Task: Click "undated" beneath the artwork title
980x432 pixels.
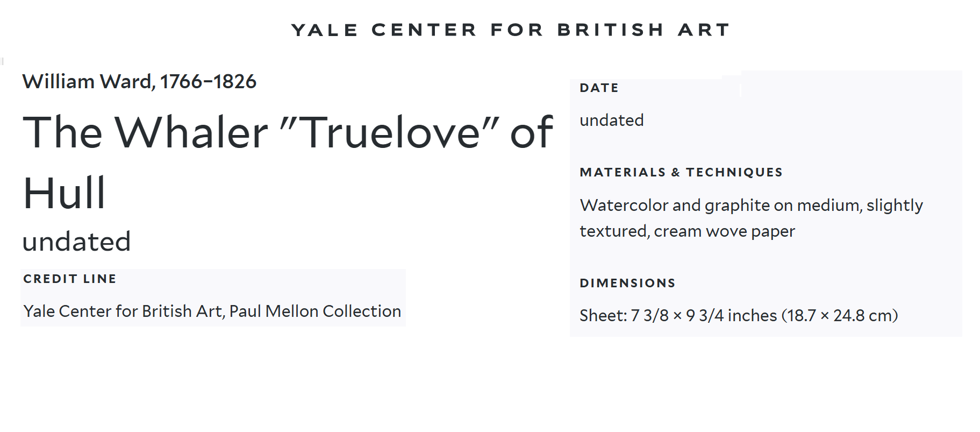Action: point(77,242)
